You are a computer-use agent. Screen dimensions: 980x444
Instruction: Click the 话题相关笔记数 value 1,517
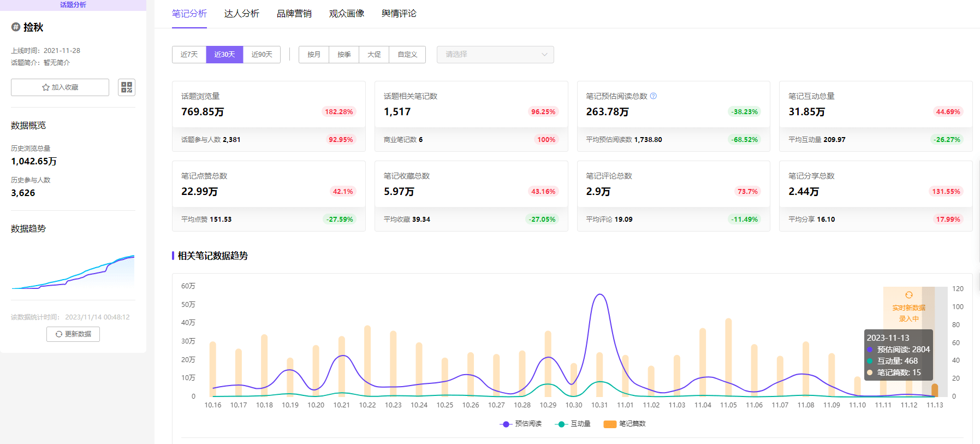click(397, 111)
